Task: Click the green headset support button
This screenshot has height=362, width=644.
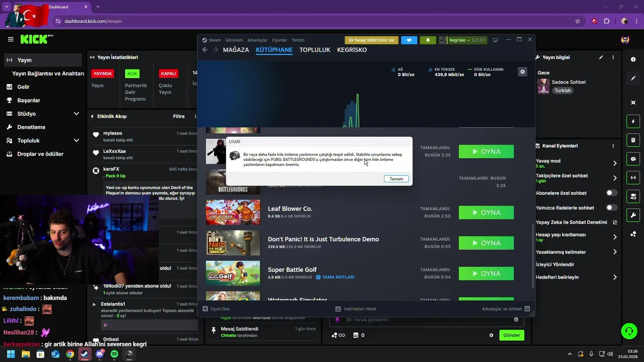Action: coord(629,331)
